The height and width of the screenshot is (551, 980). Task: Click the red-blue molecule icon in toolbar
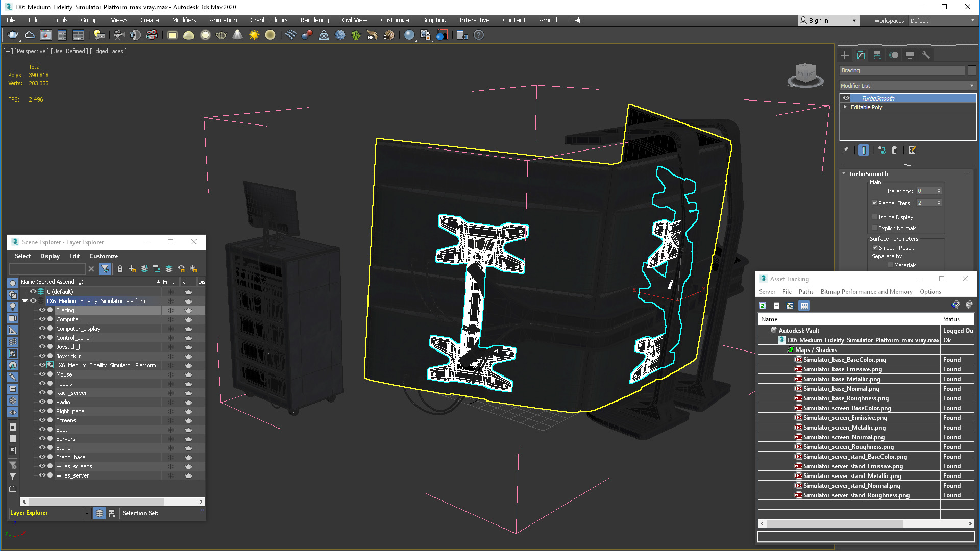click(307, 35)
